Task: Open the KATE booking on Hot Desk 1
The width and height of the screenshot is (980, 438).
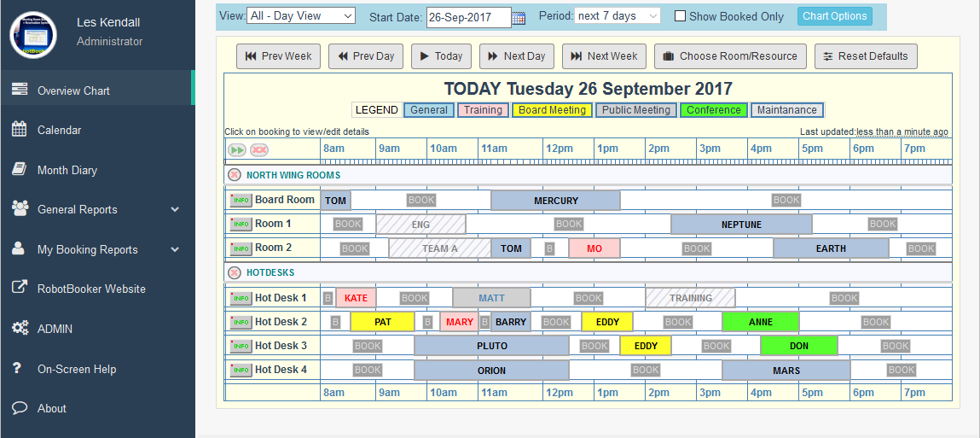Action: 357,299
